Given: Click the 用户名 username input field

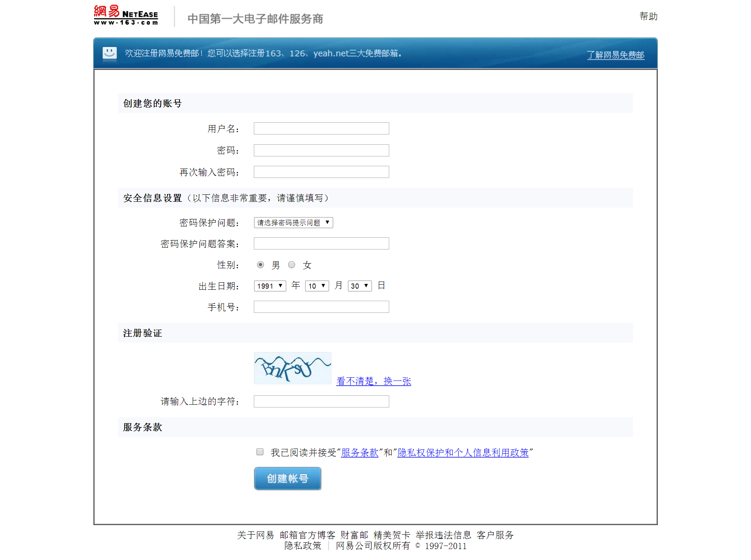Looking at the screenshot, I should [321, 129].
